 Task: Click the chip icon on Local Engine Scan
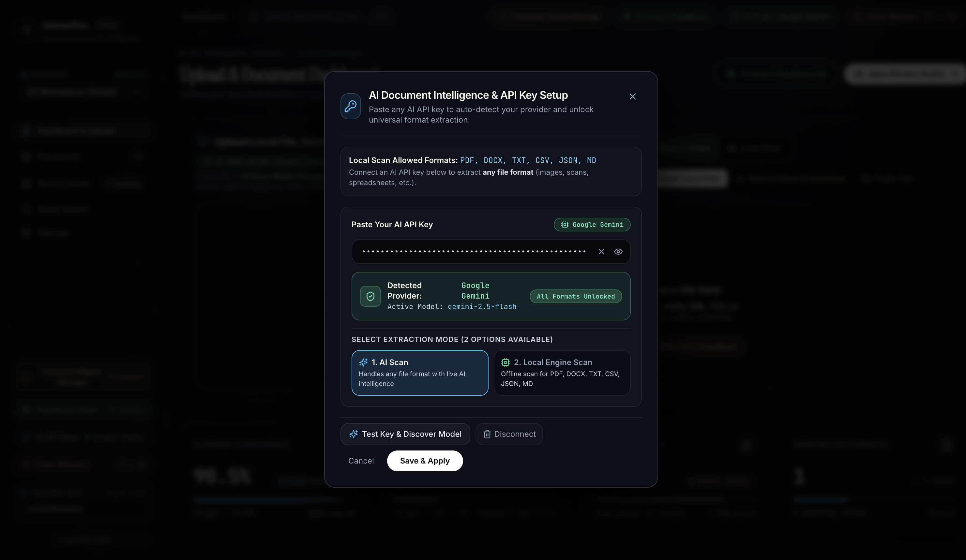pyautogui.click(x=505, y=362)
